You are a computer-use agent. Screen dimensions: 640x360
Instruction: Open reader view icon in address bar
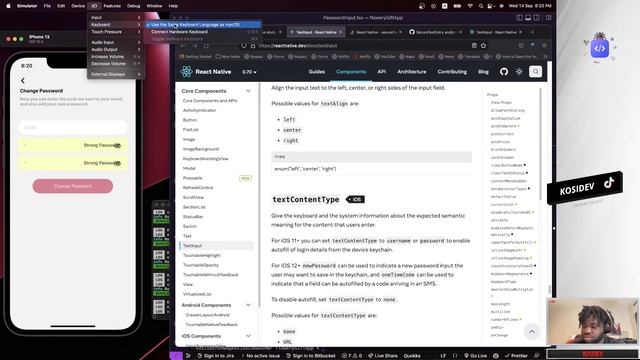pos(474,46)
